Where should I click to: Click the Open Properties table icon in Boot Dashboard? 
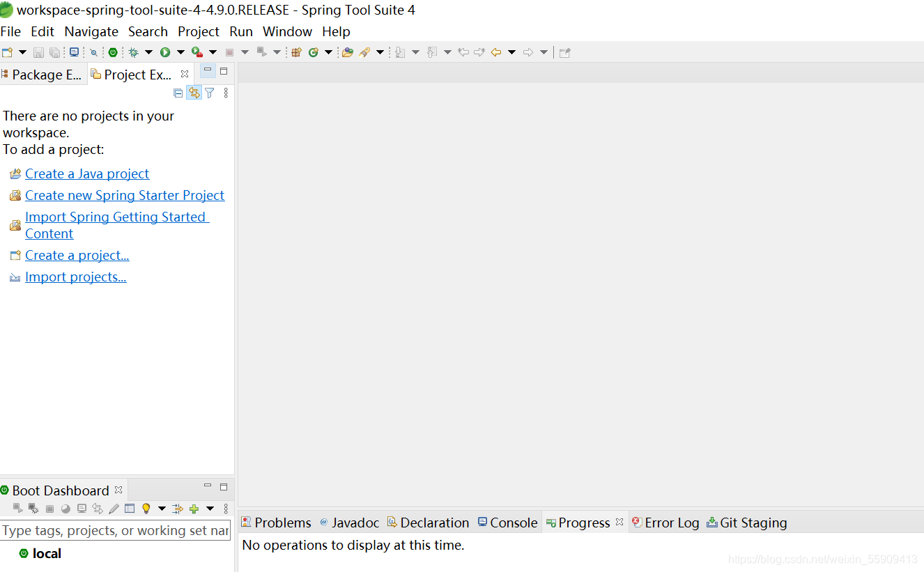130,509
